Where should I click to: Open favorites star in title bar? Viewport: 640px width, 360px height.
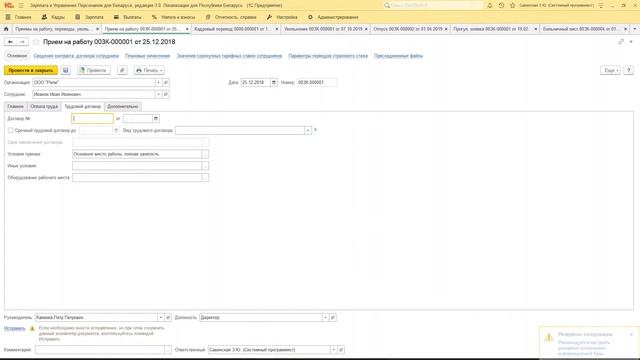tap(513, 5)
